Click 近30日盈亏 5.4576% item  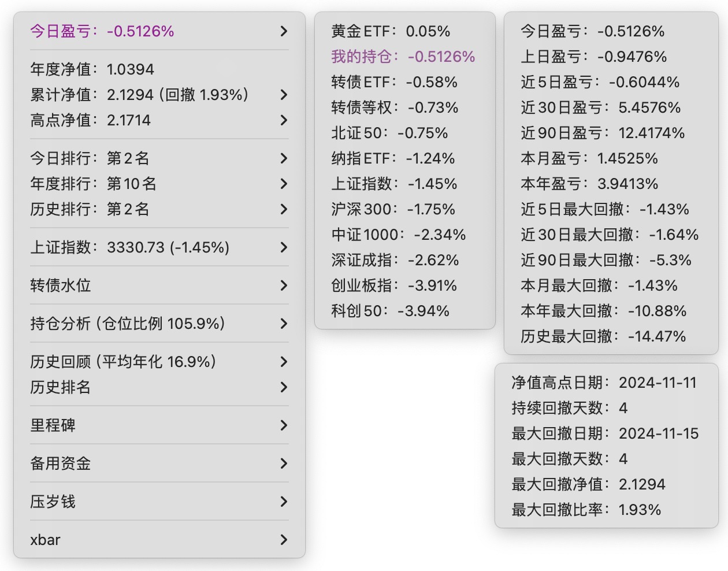[x=600, y=107]
